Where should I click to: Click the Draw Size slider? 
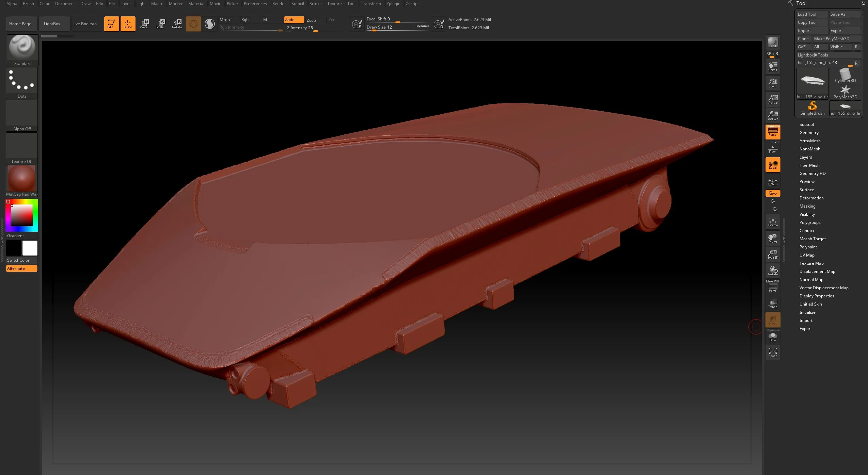coord(397,27)
